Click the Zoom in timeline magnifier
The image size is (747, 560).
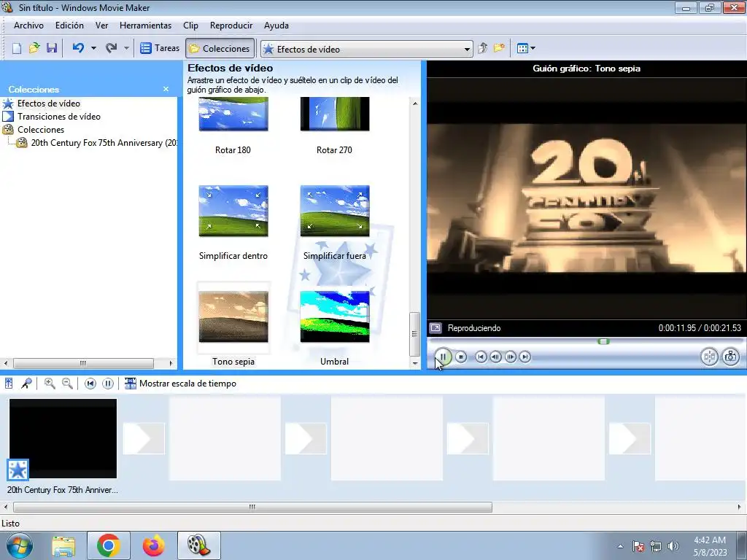coord(50,384)
